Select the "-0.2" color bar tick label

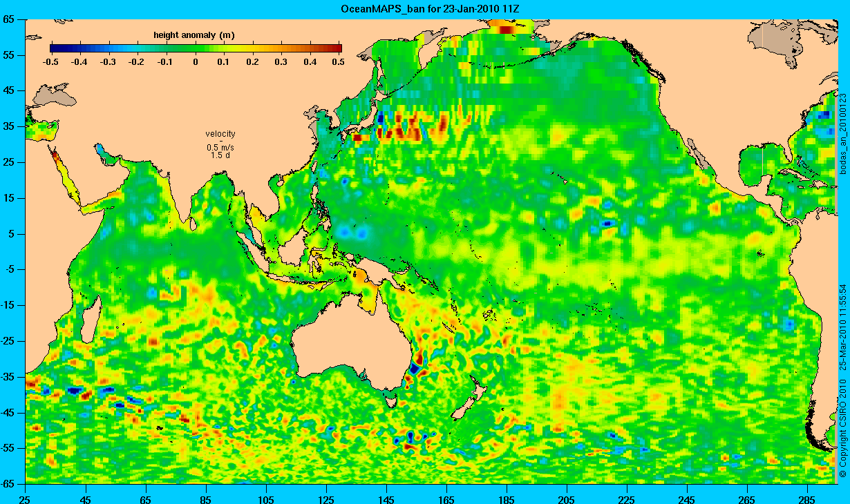pos(138,62)
